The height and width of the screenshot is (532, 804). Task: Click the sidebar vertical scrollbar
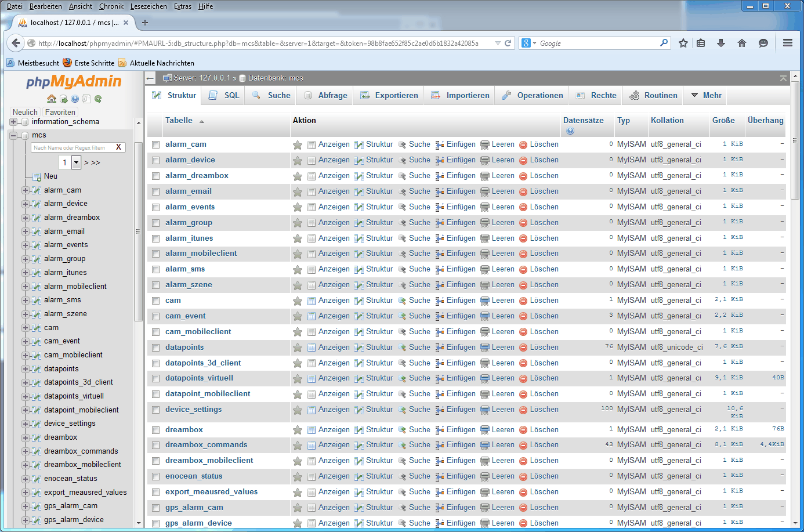point(138,231)
